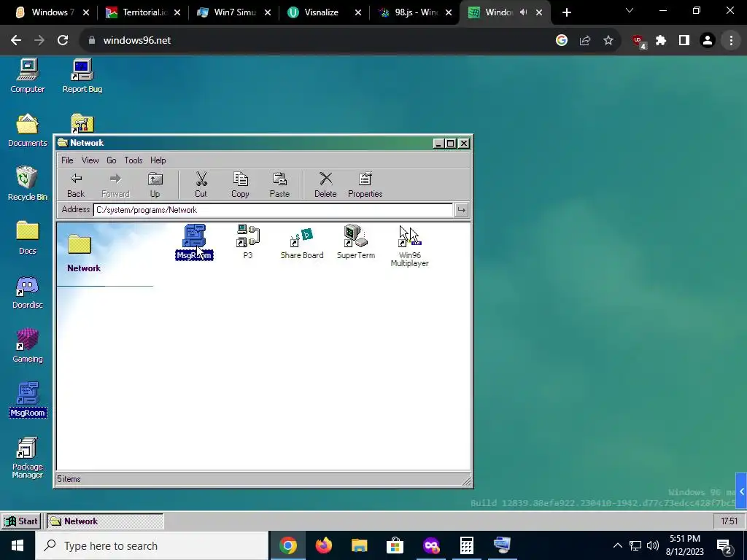Click the Network taskbar button
The width and height of the screenshot is (747, 560).
click(105, 521)
